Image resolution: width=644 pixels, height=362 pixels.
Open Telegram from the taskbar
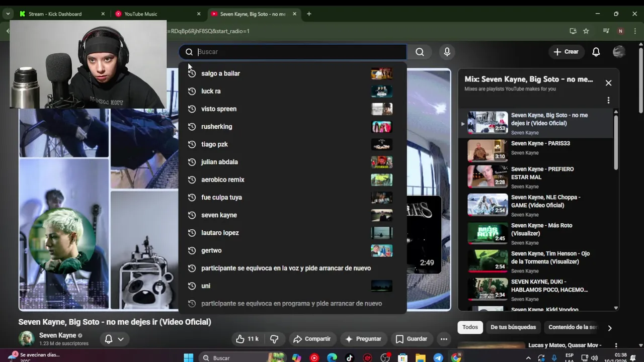coord(438,358)
